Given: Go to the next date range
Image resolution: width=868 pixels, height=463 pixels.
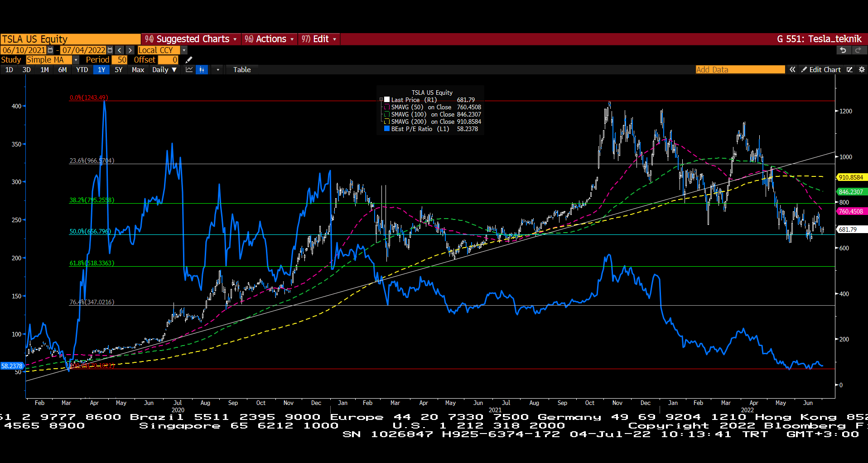Looking at the screenshot, I should pyautogui.click(x=130, y=50).
